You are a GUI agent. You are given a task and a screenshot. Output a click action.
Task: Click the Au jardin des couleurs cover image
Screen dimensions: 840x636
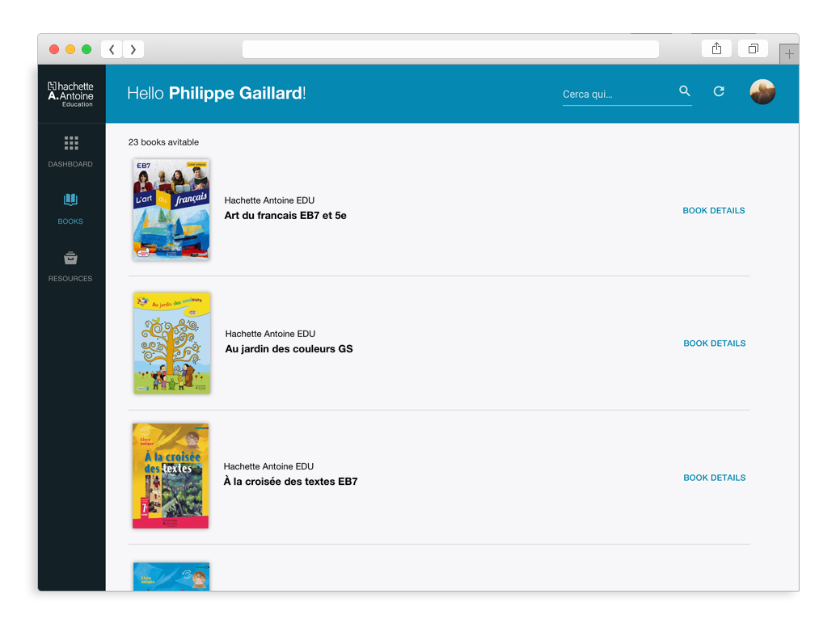(x=171, y=343)
